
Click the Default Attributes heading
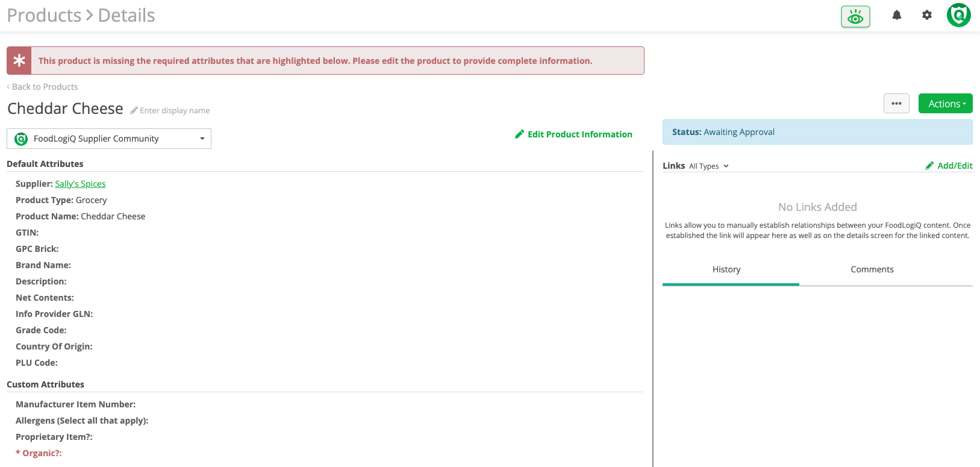click(x=45, y=164)
